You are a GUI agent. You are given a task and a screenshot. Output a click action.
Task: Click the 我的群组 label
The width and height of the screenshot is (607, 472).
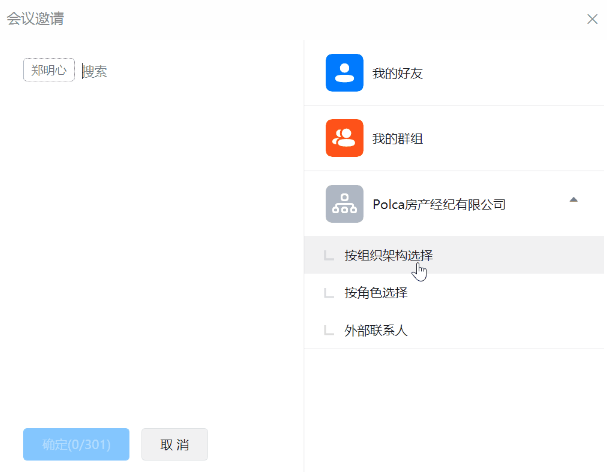coord(397,138)
